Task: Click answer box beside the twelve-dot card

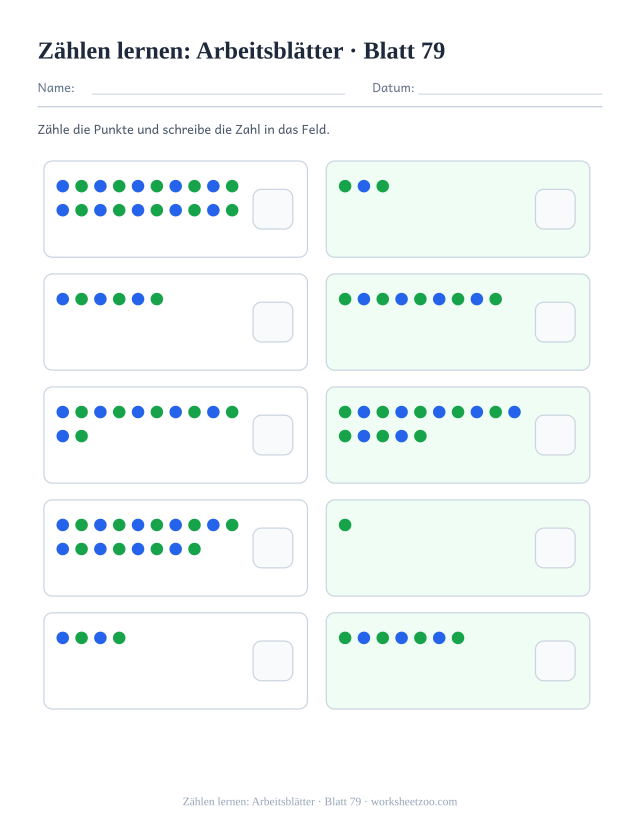Action: (273, 435)
